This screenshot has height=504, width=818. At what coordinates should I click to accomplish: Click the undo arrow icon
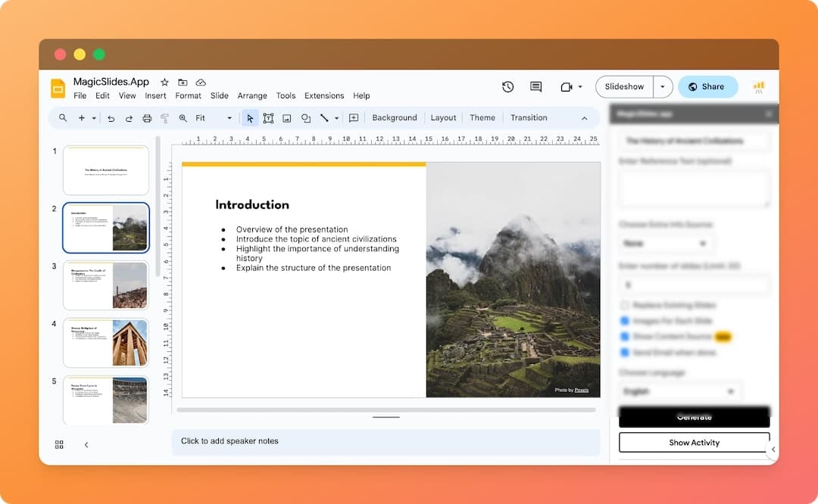point(111,118)
